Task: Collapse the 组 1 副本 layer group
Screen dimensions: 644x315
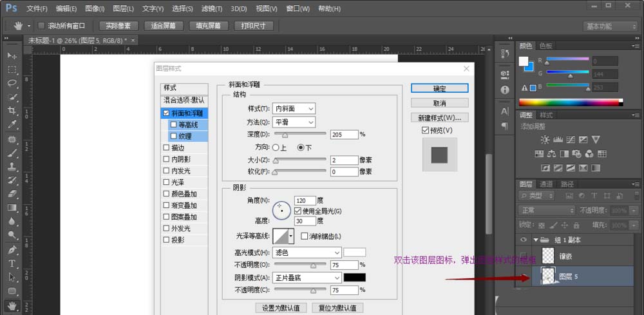Action: [x=535, y=240]
